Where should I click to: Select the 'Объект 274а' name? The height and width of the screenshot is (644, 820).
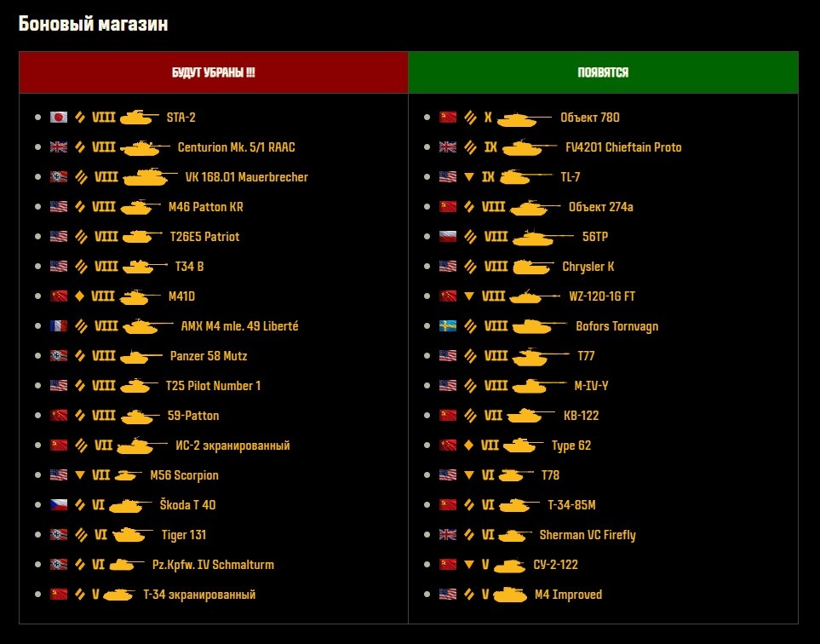click(x=601, y=207)
